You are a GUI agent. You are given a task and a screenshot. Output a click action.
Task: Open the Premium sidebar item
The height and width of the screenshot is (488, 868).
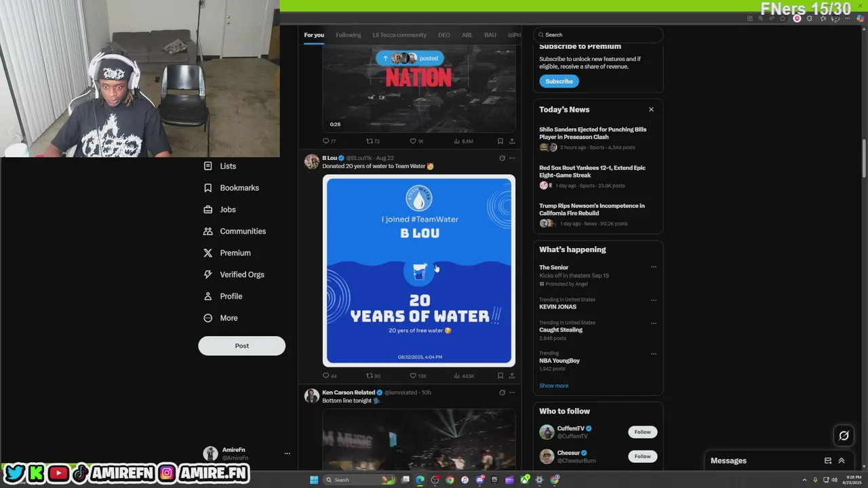227,253
